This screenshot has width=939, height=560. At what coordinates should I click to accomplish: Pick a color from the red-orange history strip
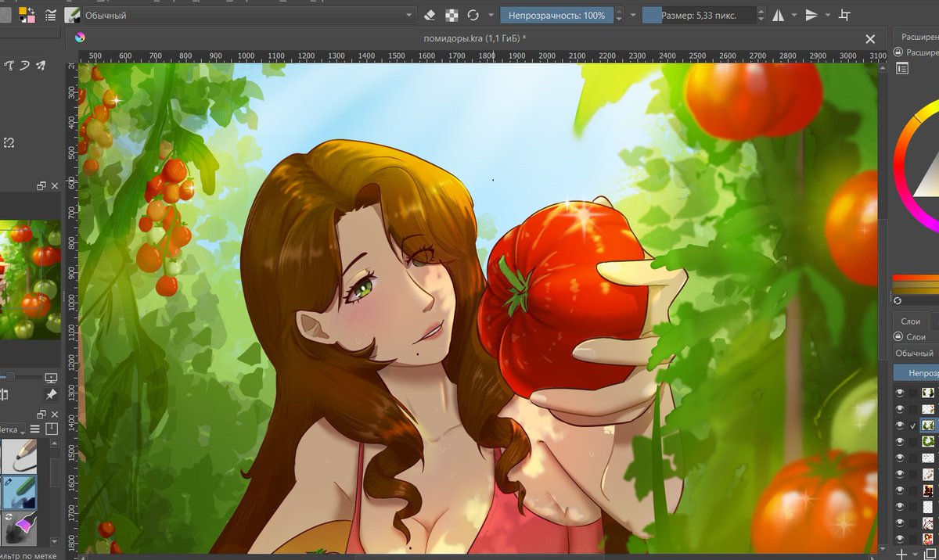[x=916, y=278]
